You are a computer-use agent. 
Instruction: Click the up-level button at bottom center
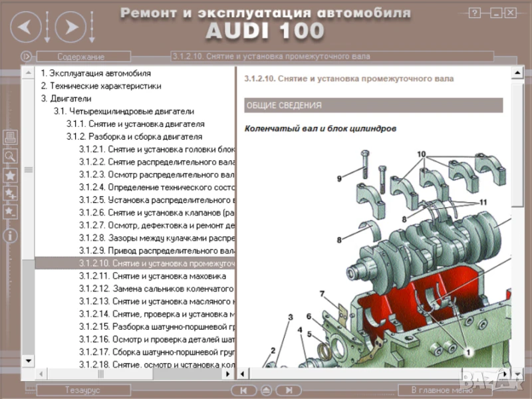[x=266, y=390]
